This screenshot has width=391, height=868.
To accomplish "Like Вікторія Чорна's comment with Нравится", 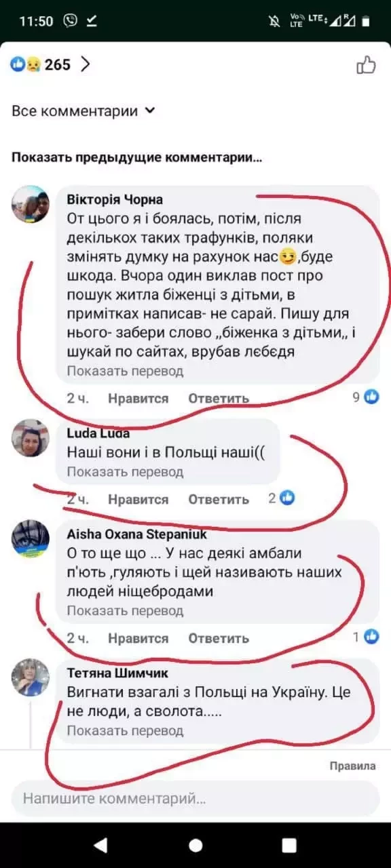I will (138, 399).
